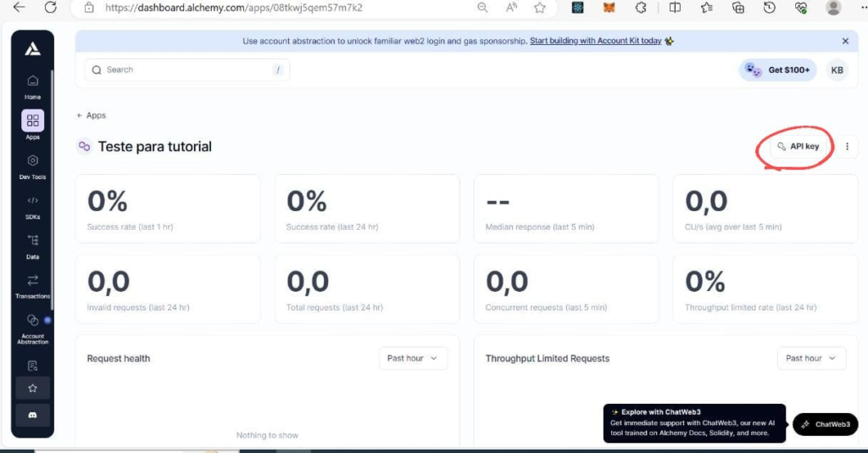Open the browser collections icon
This screenshot has height=453, width=868.
pyautogui.click(x=738, y=7)
